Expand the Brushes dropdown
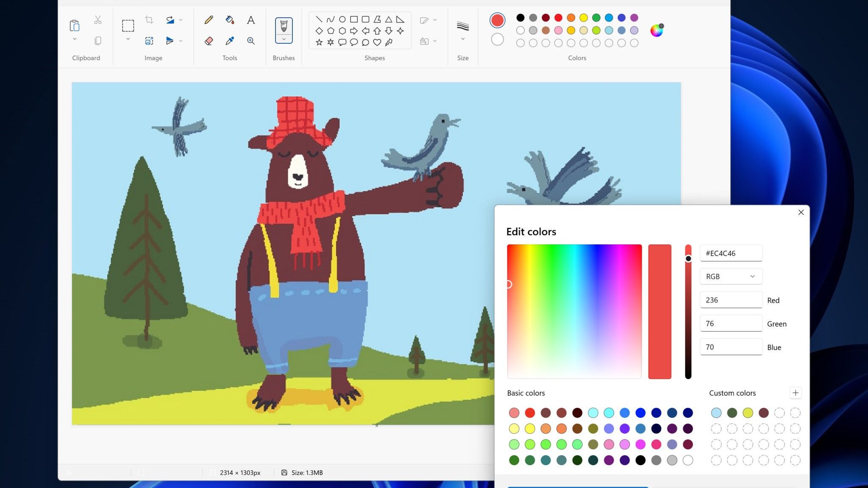Image resolution: width=868 pixels, height=488 pixels. click(284, 39)
